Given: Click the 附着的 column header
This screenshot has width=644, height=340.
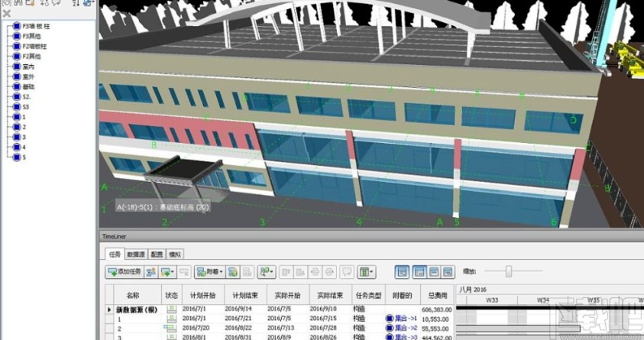Looking at the screenshot, I should [403, 295].
